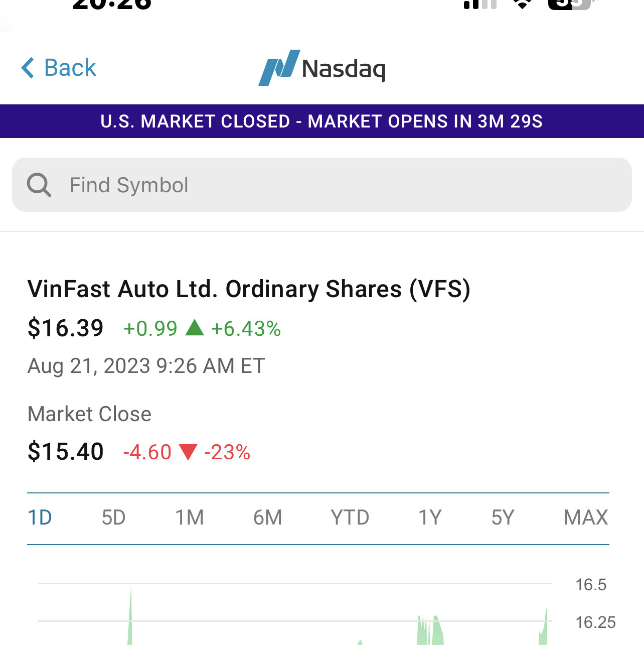Show the MAX chart range
The width and height of the screenshot is (644, 645).
(x=585, y=518)
